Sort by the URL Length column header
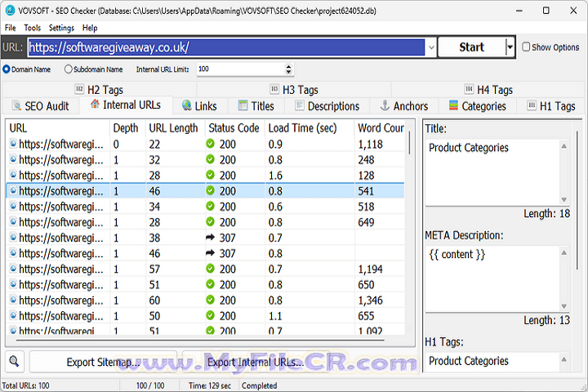This screenshot has height=392, width=588. (x=173, y=128)
